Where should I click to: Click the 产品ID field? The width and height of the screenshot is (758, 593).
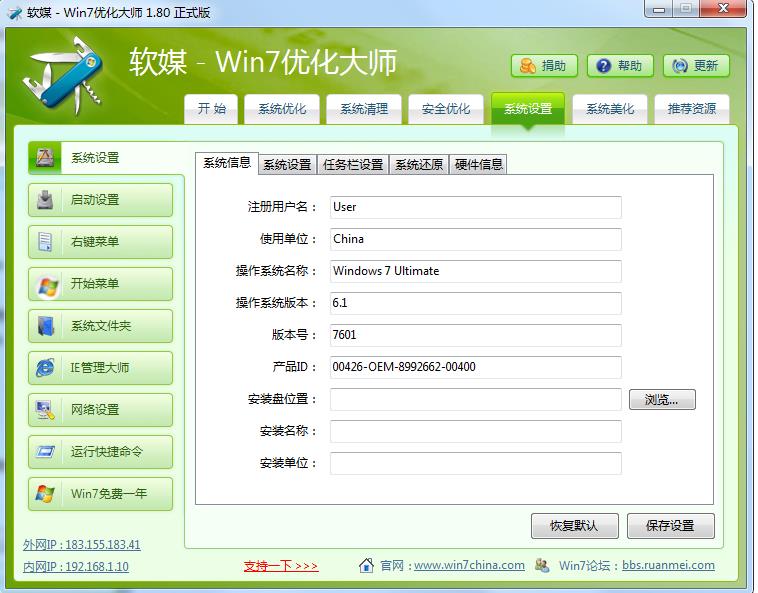[476, 367]
